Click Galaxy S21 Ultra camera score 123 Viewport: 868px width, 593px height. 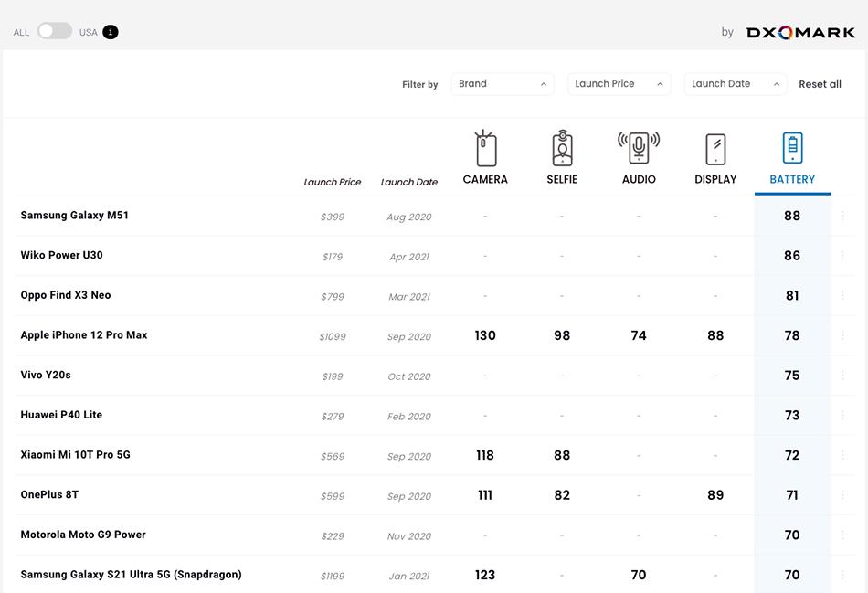tap(485, 575)
